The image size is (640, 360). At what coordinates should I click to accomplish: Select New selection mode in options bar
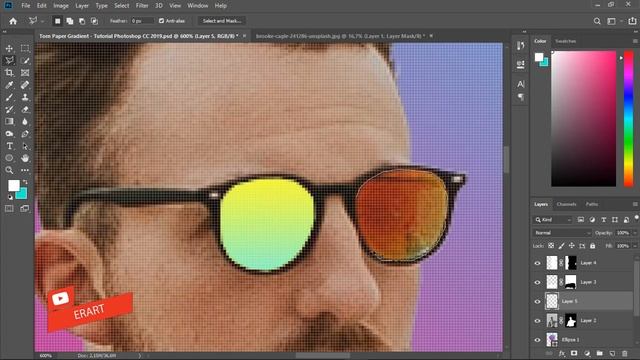pos(58,21)
